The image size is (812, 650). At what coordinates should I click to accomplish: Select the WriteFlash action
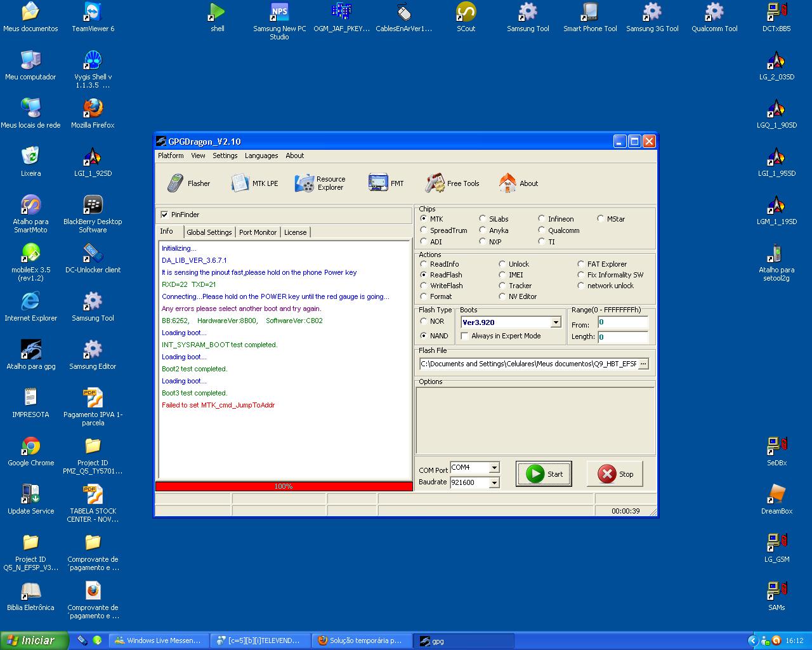pyautogui.click(x=424, y=286)
